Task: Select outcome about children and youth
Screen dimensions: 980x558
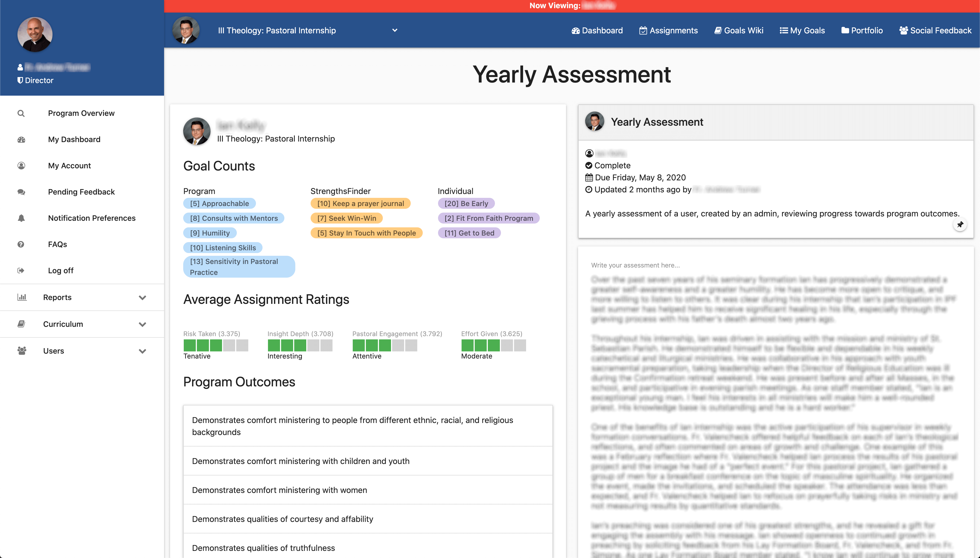Action: (368, 461)
